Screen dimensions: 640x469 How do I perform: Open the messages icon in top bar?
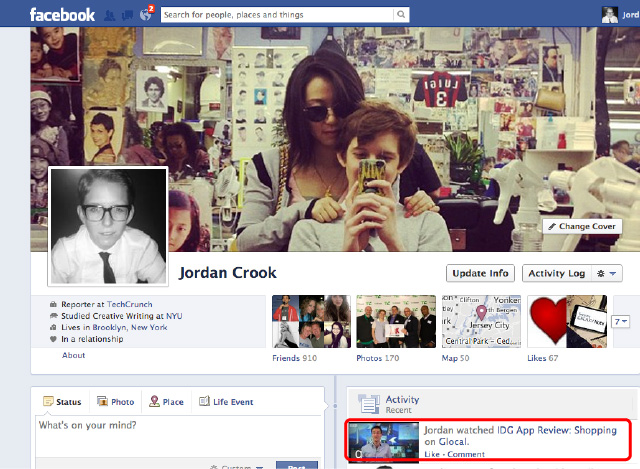(127, 16)
